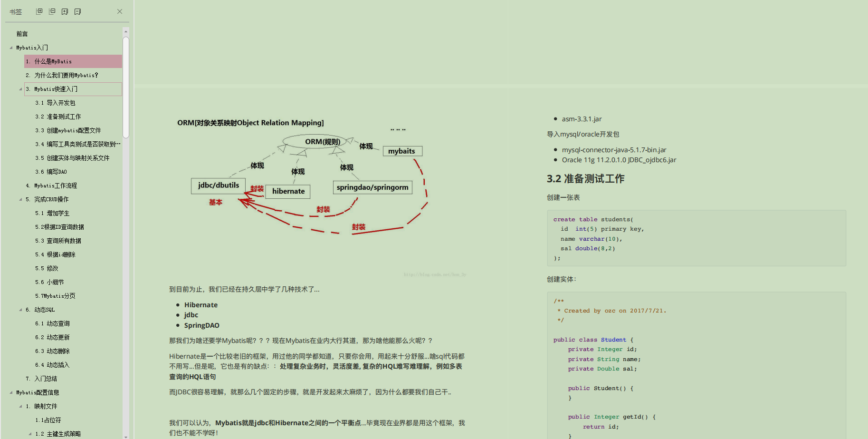The height and width of the screenshot is (439, 868).
Task: Select bookmark 5.2根据ID查询数据
Action: click(x=59, y=227)
